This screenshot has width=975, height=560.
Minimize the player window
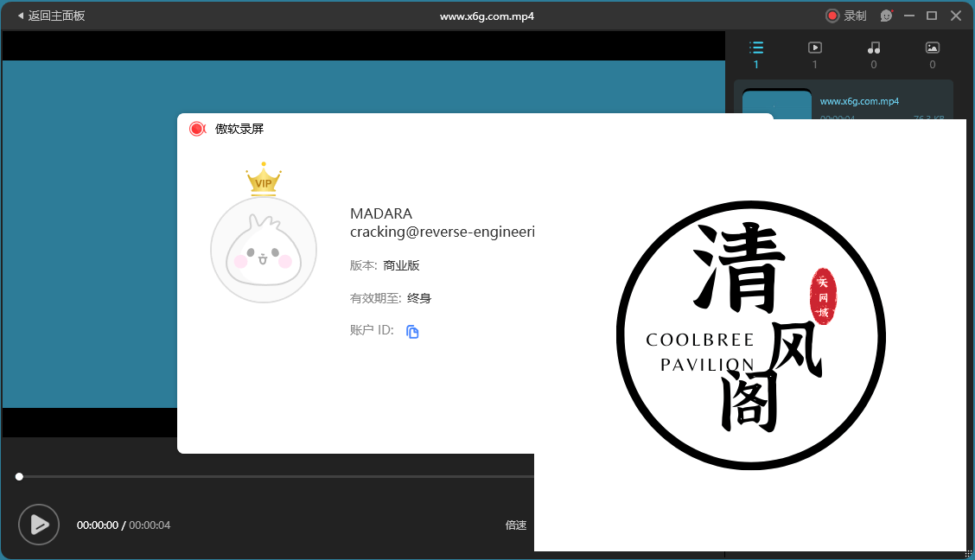coord(909,16)
